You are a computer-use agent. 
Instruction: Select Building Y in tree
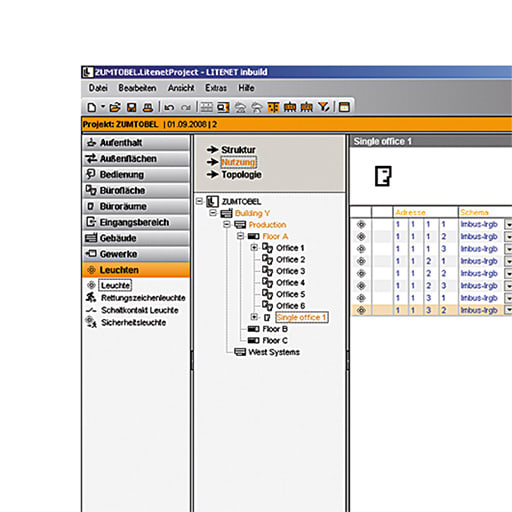[x=252, y=213]
